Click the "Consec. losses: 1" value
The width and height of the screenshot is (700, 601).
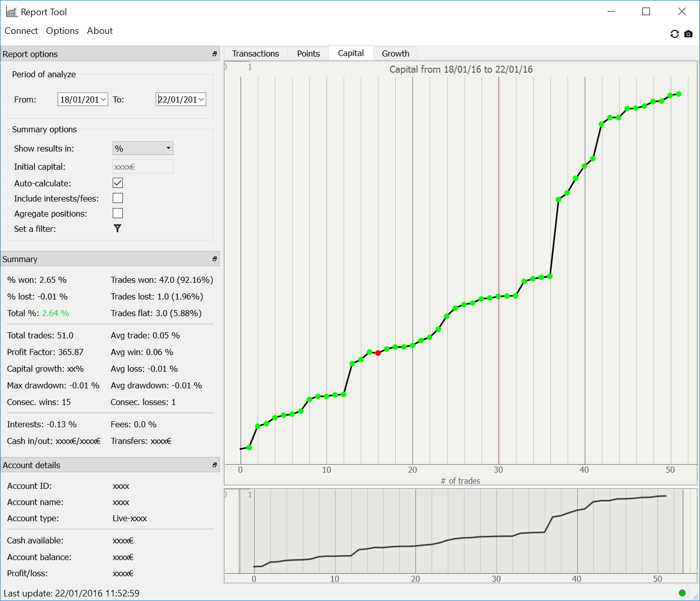pos(143,402)
